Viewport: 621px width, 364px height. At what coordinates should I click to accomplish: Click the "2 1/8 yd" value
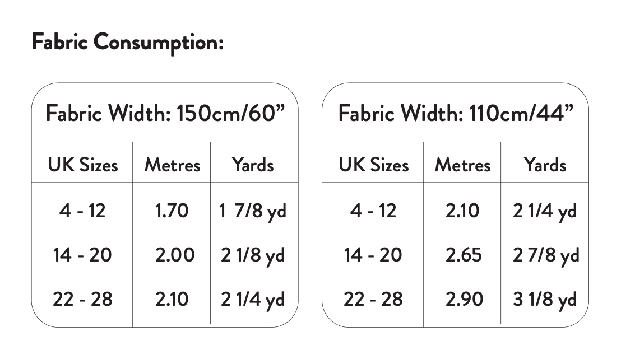tap(253, 255)
